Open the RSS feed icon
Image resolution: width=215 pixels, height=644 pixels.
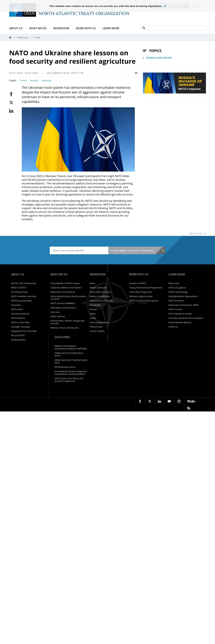(189, 408)
